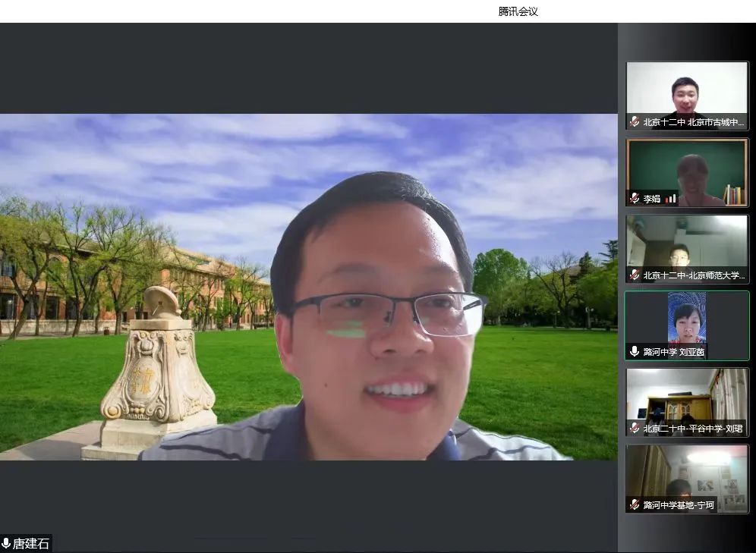Click the network signal bars beside 李娟
756x553 pixels.
670,199
